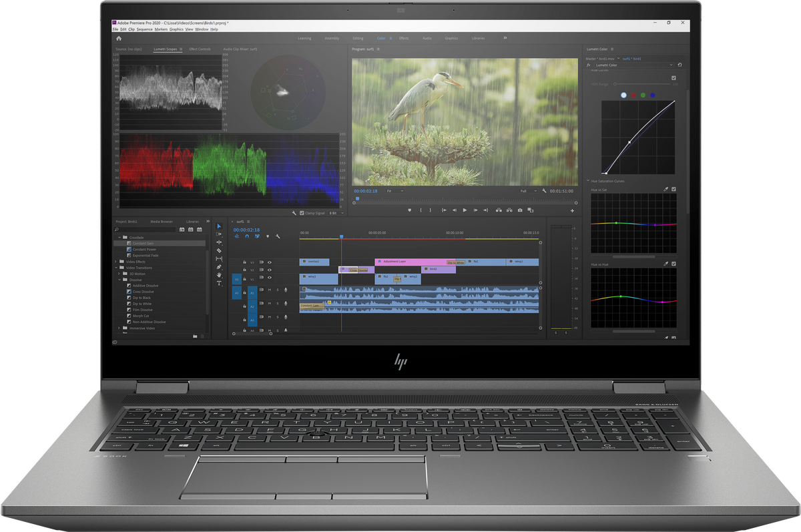Open the Fit zoom level dropdown
The width and height of the screenshot is (801, 532).
[x=394, y=191]
